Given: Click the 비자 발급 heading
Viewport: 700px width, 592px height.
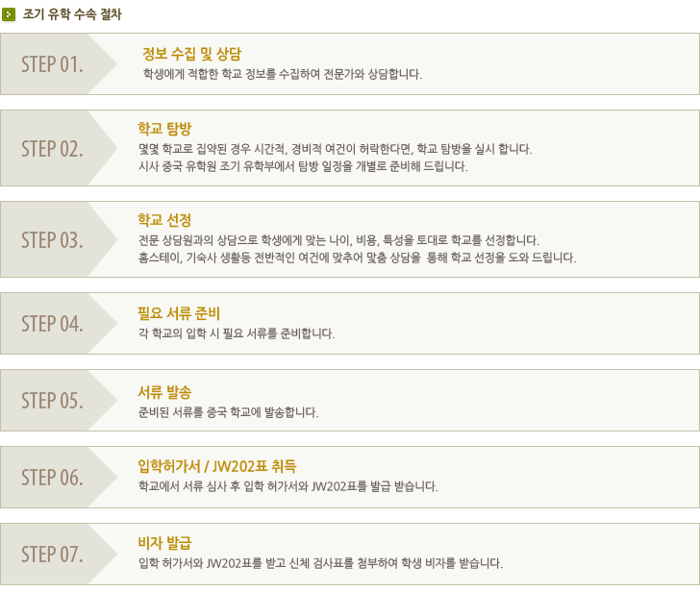Looking at the screenshot, I should point(165,543).
